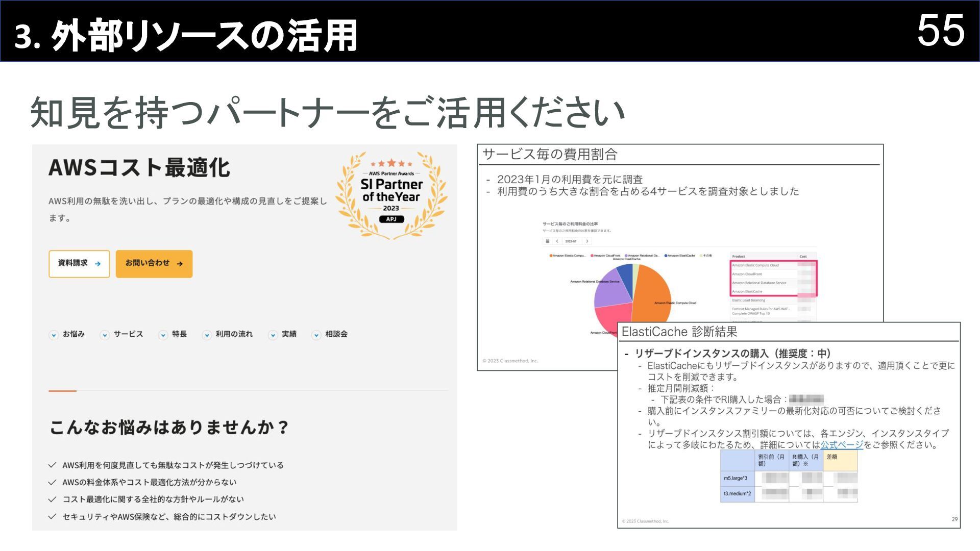This screenshot has height=551, width=980.
Task: Jump to the 利用の流れ section
Action: (x=234, y=334)
